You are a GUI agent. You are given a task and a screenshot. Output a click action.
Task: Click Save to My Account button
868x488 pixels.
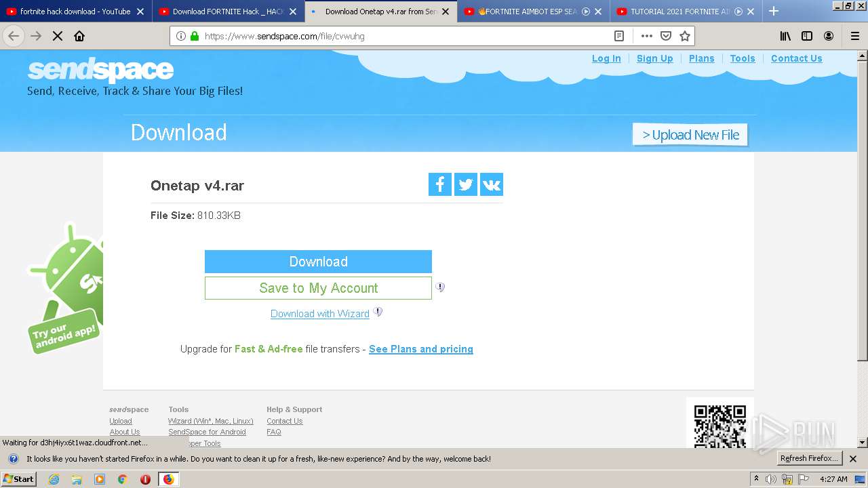tap(318, 288)
